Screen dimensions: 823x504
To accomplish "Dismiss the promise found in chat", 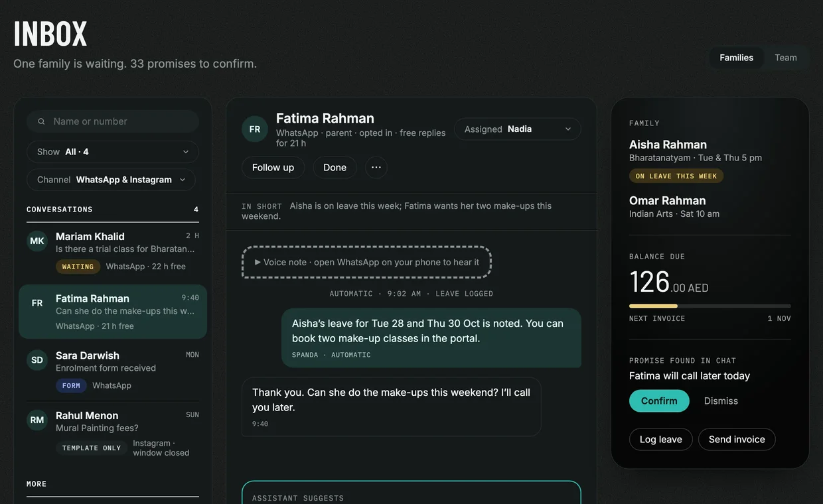I will pyautogui.click(x=721, y=401).
